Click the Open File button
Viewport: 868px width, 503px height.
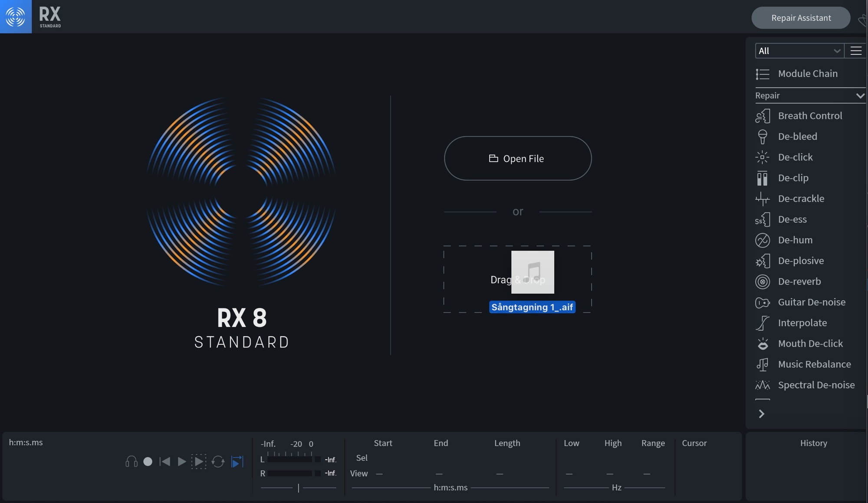click(x=518, y=159)
